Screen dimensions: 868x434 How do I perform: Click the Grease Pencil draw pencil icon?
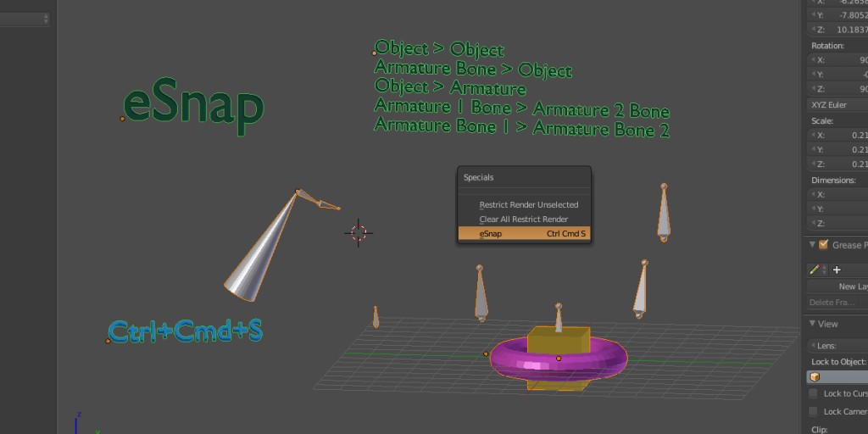(814, 270)
